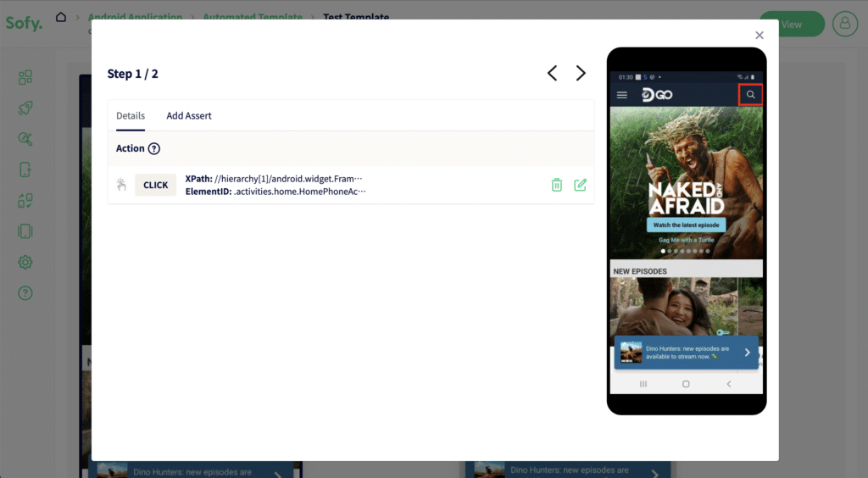
Task: Edit the CLICK action with pencil icon
Action: click(580, 185)
